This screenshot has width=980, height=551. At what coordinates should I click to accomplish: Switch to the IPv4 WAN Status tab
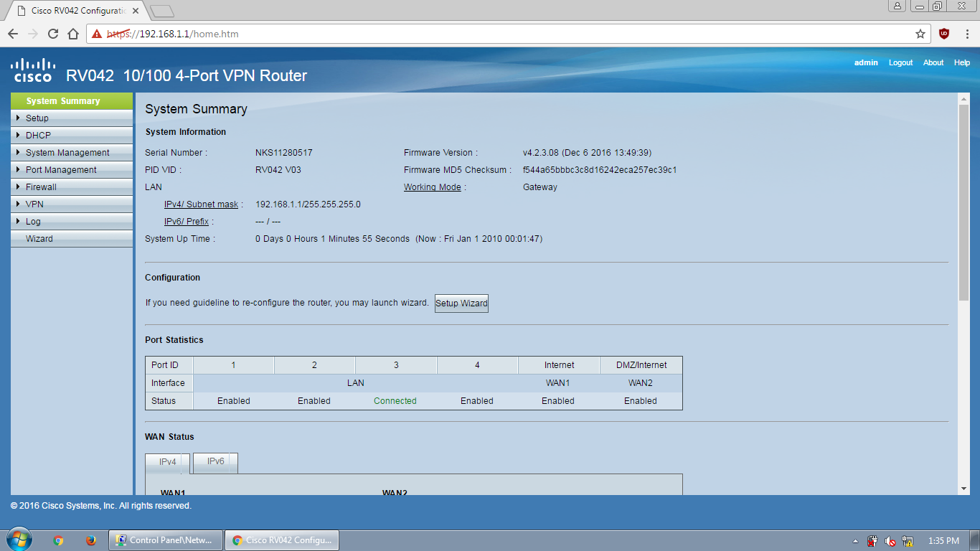tap(168, 463)
